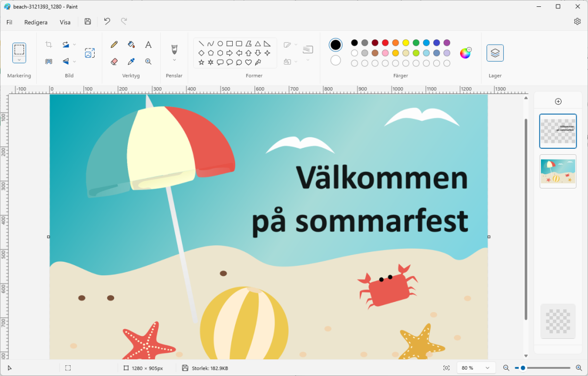The height and width of the screenshot is (376, 588).
Task: Open the Redigera menu
Action: (x=36, y=22)
